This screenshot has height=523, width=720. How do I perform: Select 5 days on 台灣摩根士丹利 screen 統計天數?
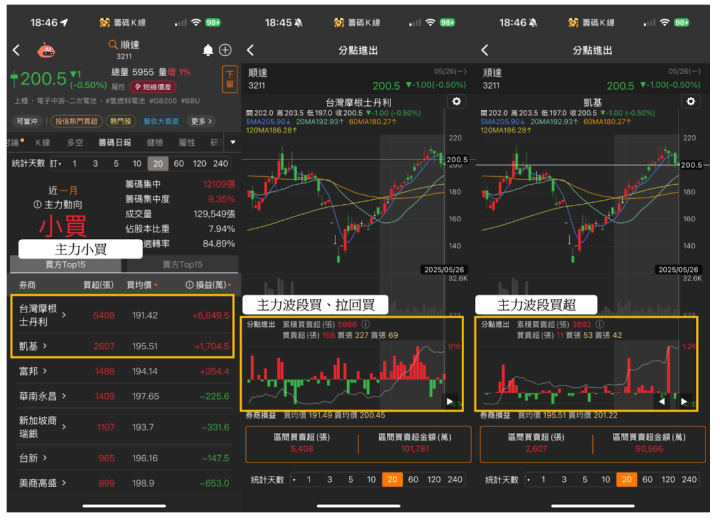tap(350, 479)
